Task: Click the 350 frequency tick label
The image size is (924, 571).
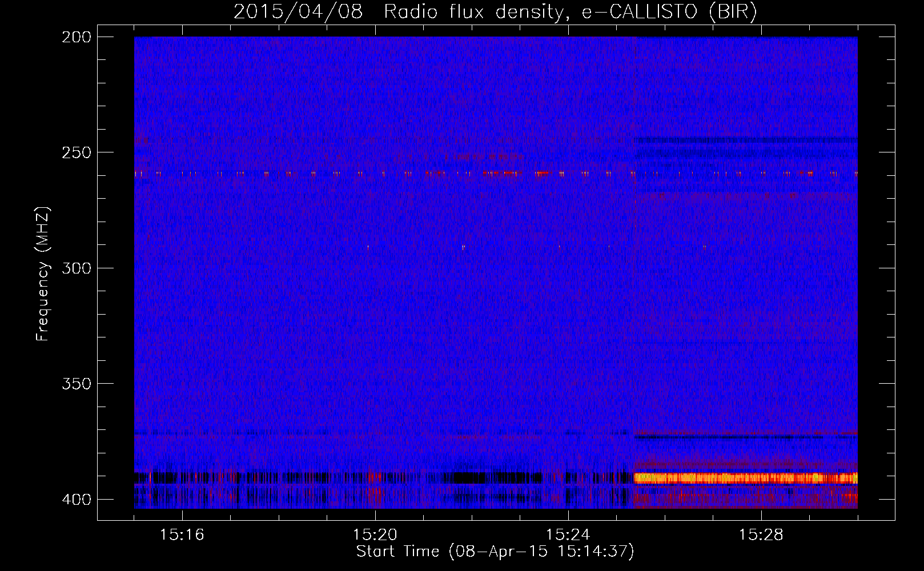Action: (77, 384)
